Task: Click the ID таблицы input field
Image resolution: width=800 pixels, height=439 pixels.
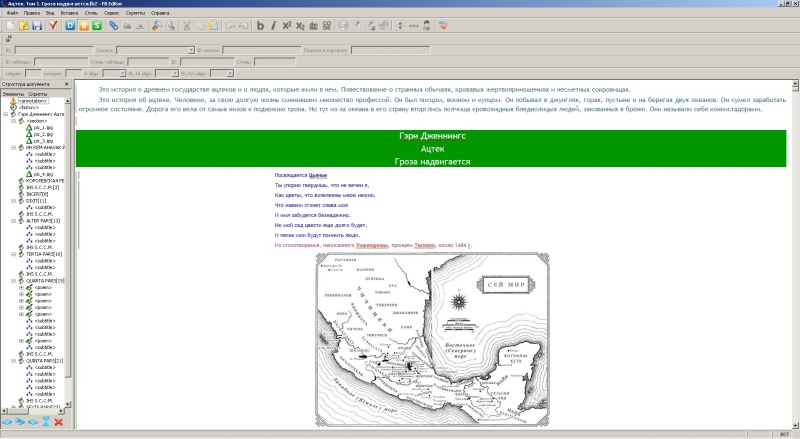Action: tap(61, 62)
